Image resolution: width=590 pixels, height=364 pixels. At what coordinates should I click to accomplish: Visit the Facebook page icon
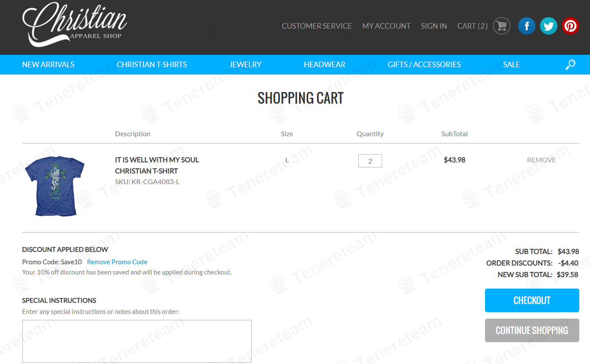527,26
